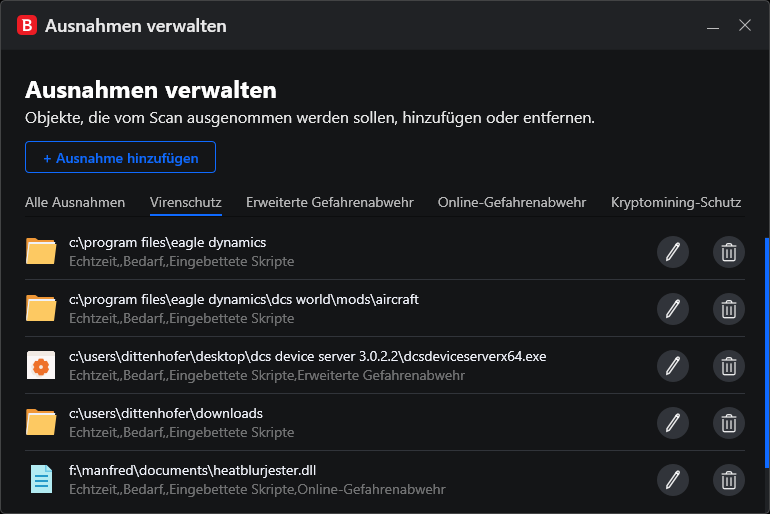The image size is (770, 514).
Task: Click the blue vertical scrollbar
Action: (767, 353)
